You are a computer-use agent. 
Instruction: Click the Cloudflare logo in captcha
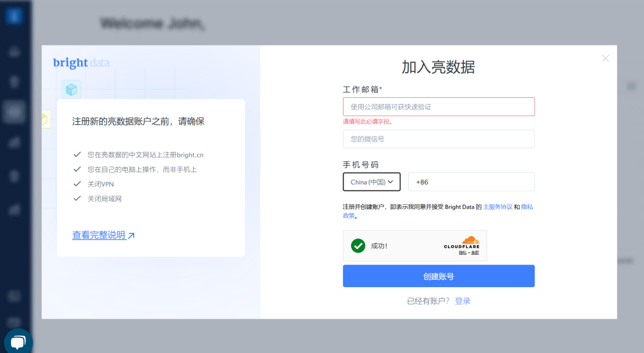(x=461, y=242)
